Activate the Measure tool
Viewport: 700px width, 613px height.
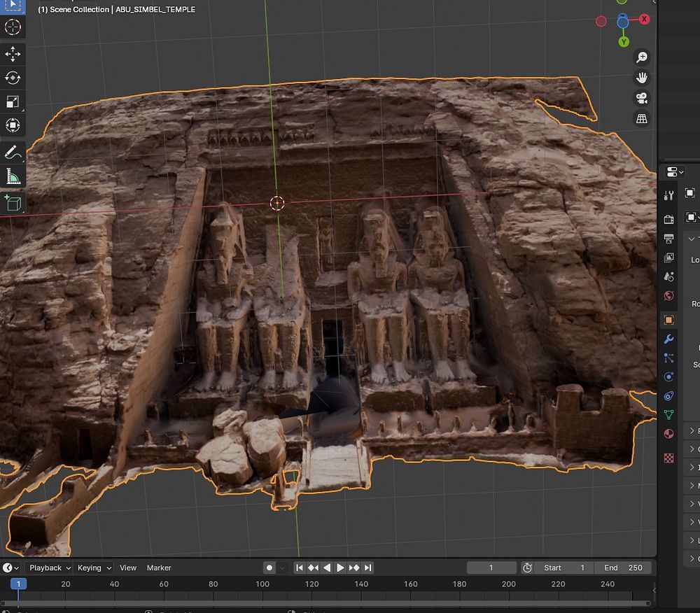[x=13, y=177]
